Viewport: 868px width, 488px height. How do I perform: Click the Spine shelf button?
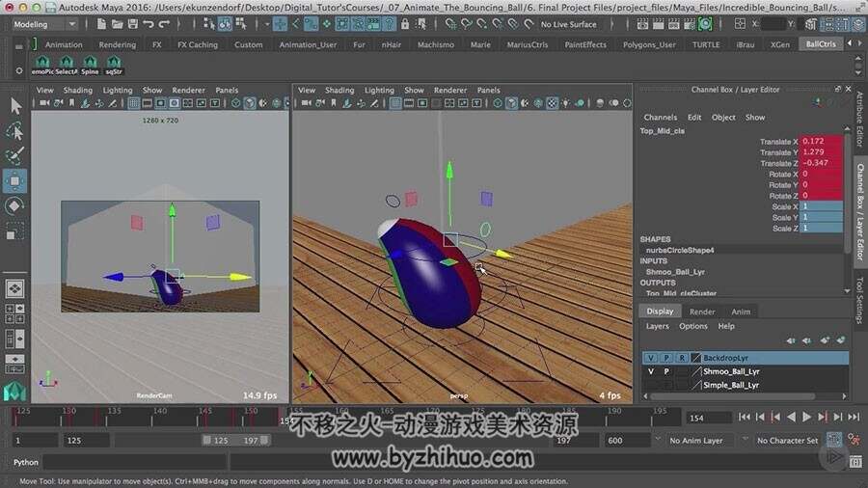pyautogui.click(x=90, y=66)
